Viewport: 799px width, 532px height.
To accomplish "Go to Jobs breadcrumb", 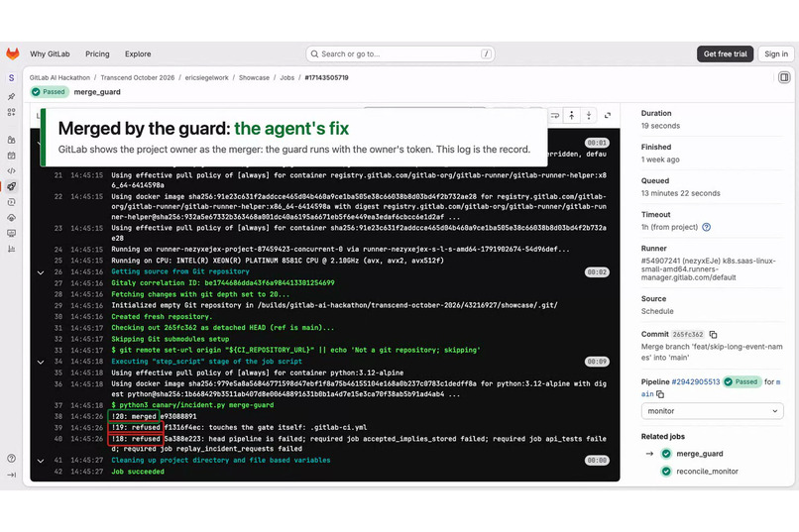I will 286,78.
